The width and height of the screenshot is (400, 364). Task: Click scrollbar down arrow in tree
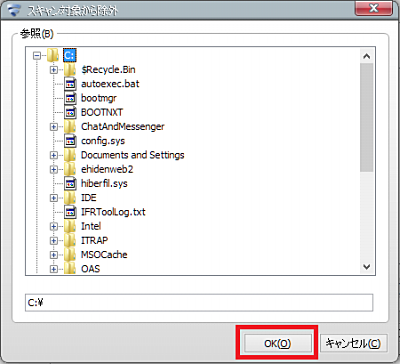coord(367,267)
